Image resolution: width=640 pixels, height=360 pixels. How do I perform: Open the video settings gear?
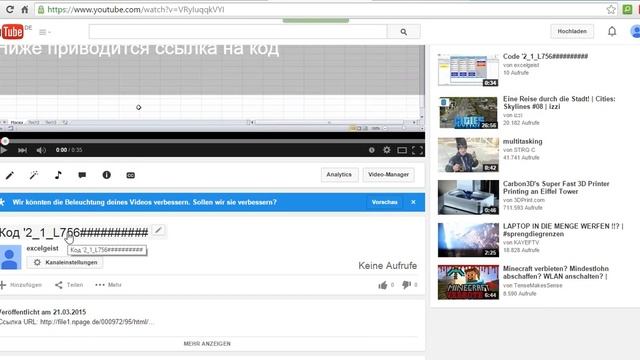coord(387,150)
